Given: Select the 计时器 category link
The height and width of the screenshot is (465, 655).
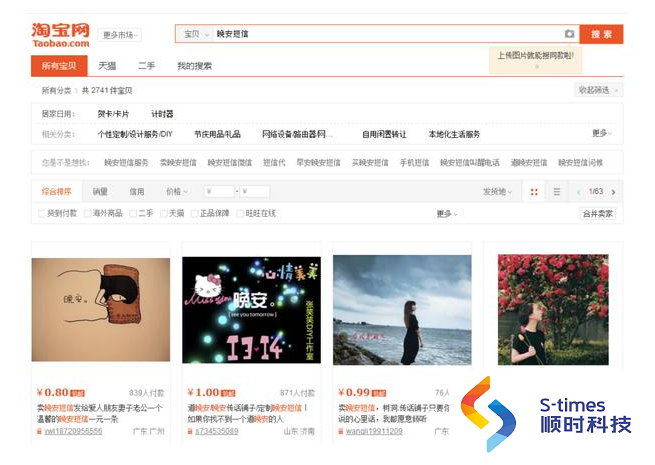Looking at the screenshot, I should tap(162, 114).
